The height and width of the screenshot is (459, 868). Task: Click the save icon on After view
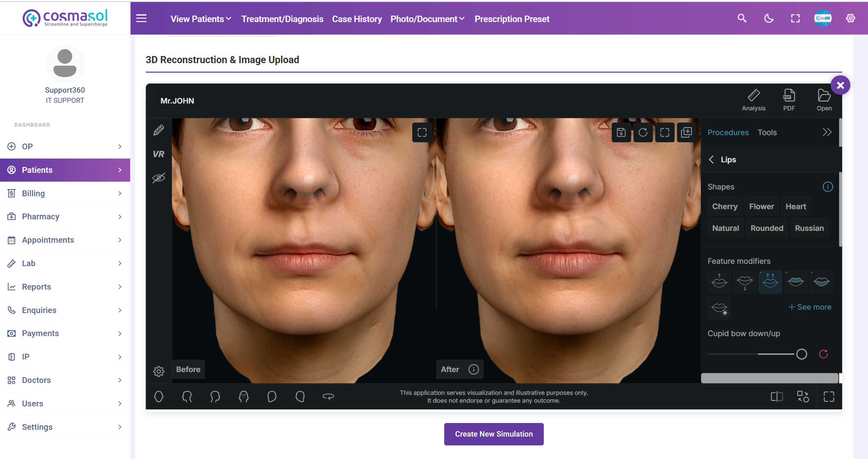[x=621, y=132]
